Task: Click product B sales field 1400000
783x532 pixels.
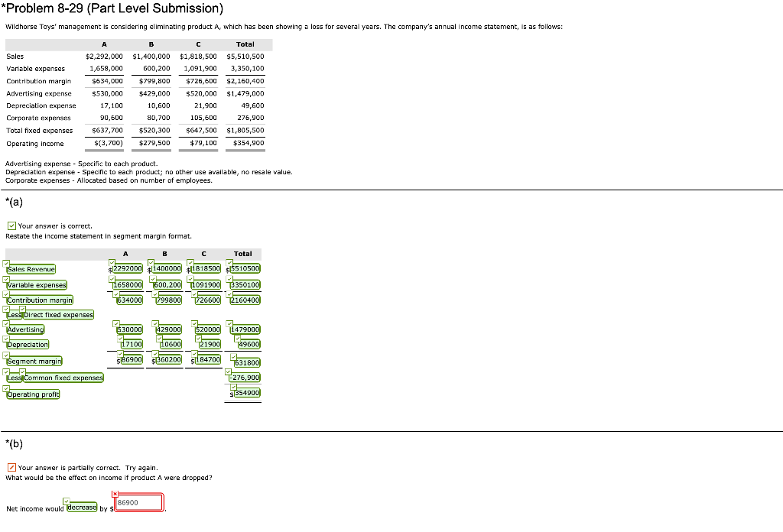Action: 167,268
